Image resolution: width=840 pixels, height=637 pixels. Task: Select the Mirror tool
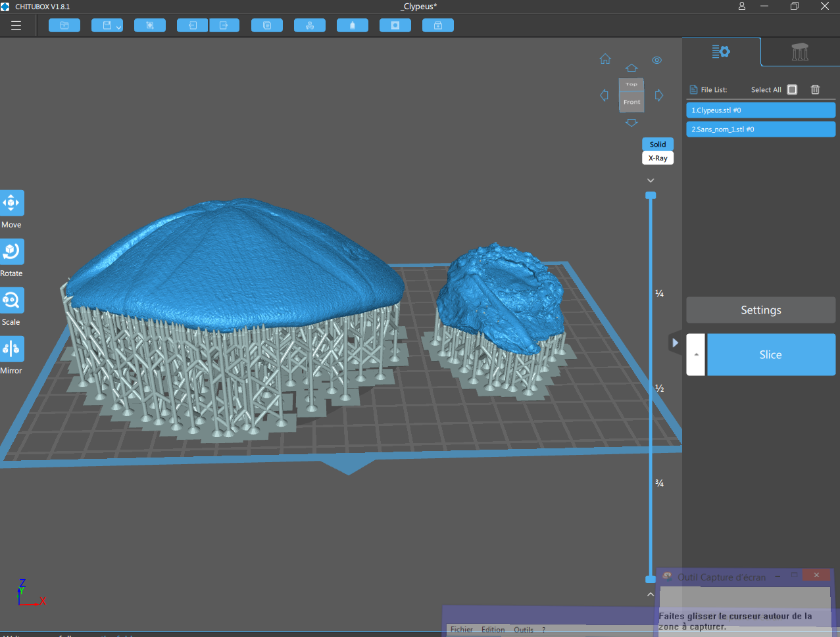12,349
